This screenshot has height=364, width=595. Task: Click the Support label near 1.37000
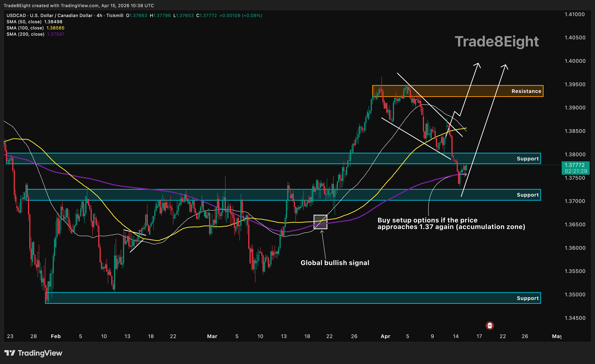528,195
